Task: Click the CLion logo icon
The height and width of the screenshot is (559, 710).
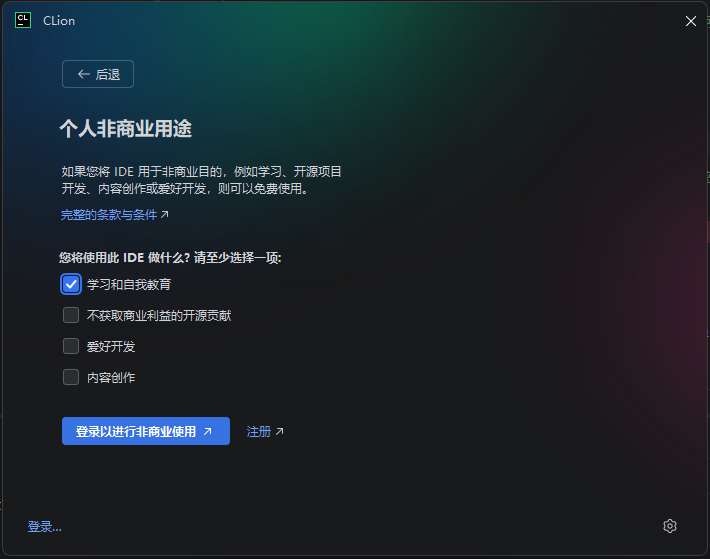Action: [23, 20]
